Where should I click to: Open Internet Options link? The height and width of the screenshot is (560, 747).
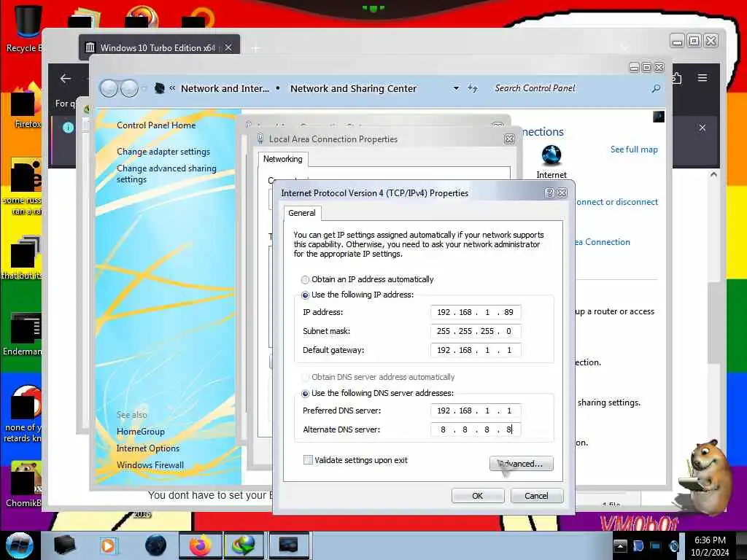point(147,448)
